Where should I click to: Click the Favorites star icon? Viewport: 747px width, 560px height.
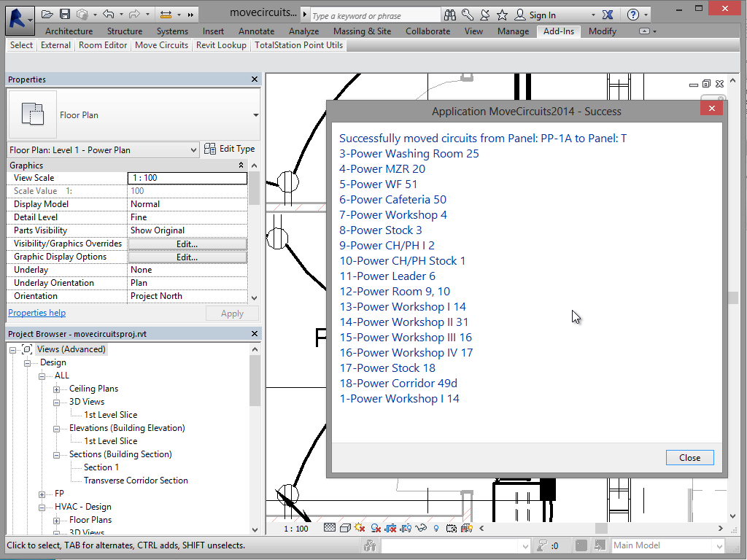[x=502, y=15]
